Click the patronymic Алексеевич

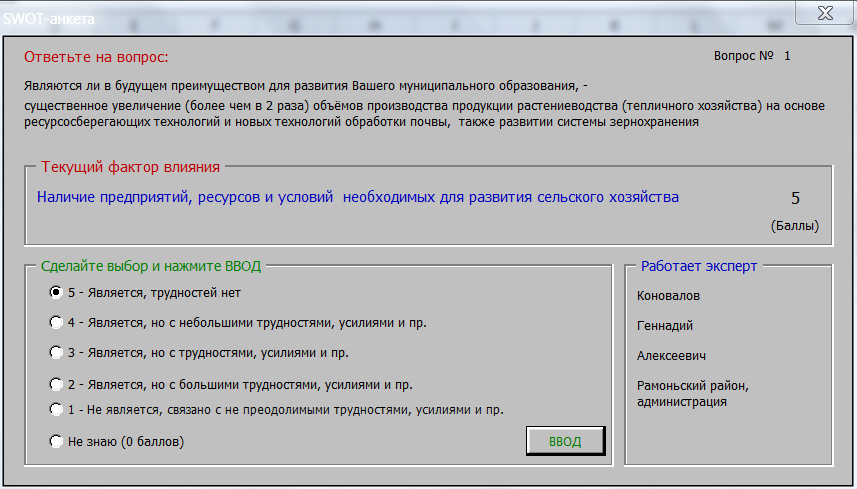point(671,356)
